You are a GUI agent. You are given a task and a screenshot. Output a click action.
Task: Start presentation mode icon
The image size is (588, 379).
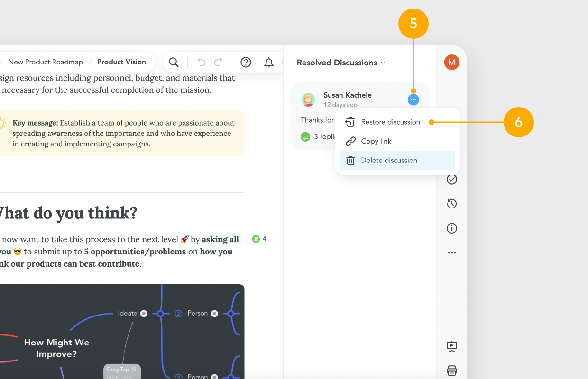coord(452,346)
